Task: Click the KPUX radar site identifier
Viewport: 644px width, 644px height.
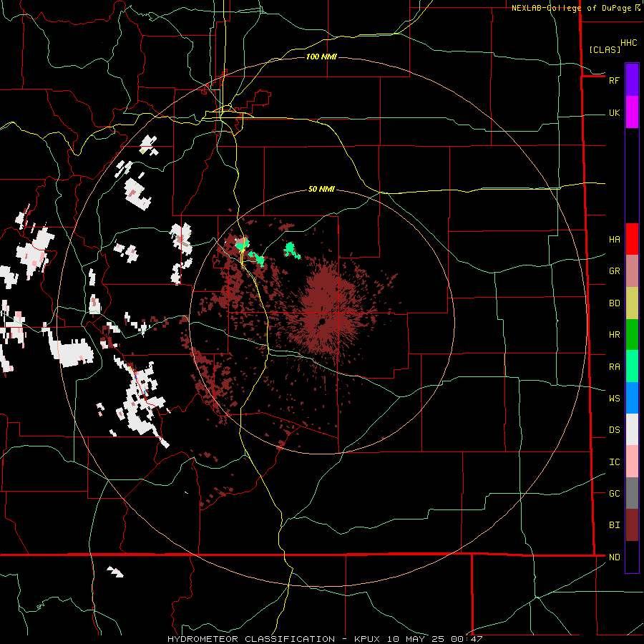Action: (367, 639)
